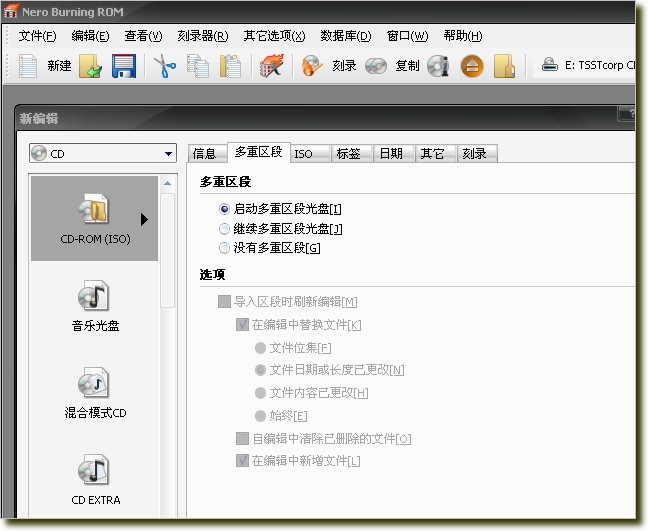Open the 数据库(D) menu
The image size is (648, 531).
pos(346,36)
